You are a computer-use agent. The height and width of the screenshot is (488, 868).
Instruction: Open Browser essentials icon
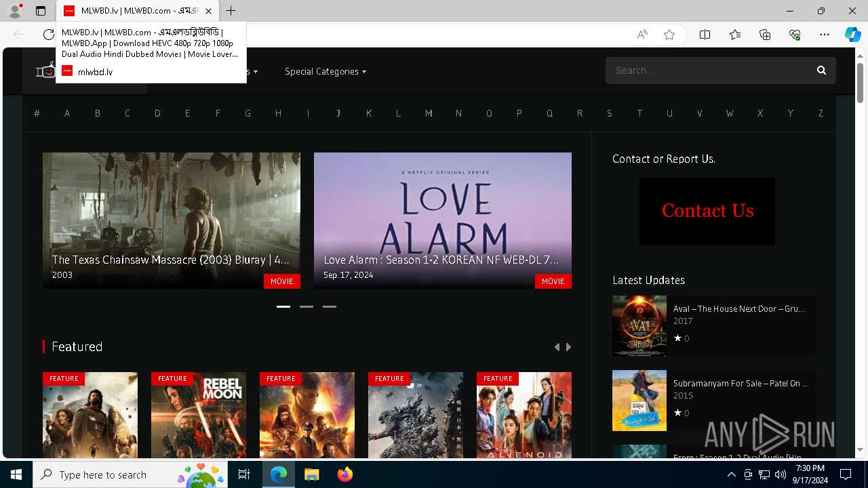coord(795,35)
